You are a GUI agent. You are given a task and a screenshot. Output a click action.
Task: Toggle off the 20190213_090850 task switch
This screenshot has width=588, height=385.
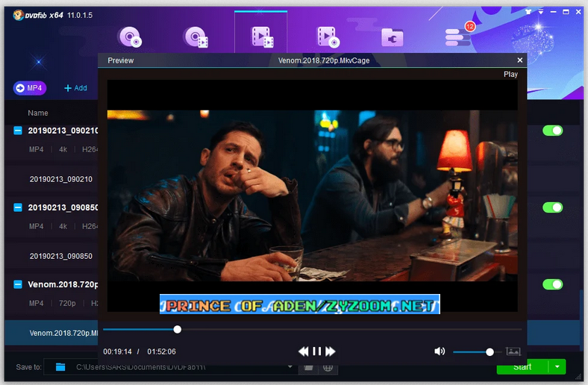pyautogui.click(x=552, y=207)
